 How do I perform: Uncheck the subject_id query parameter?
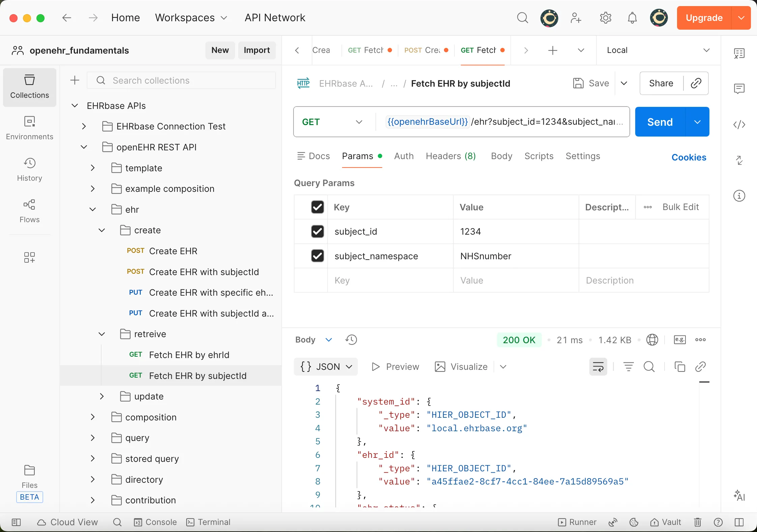317,231
